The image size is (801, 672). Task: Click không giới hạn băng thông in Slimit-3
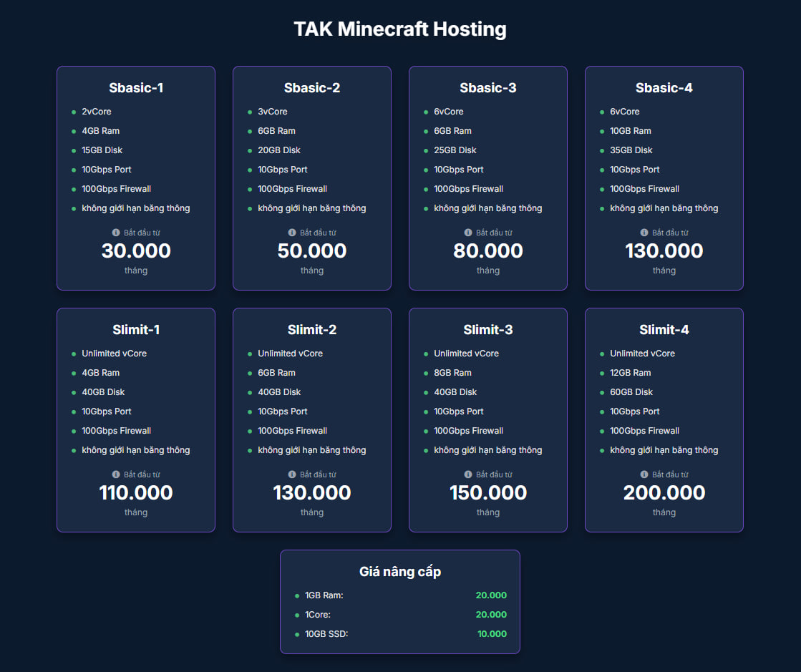click(488, 450)
